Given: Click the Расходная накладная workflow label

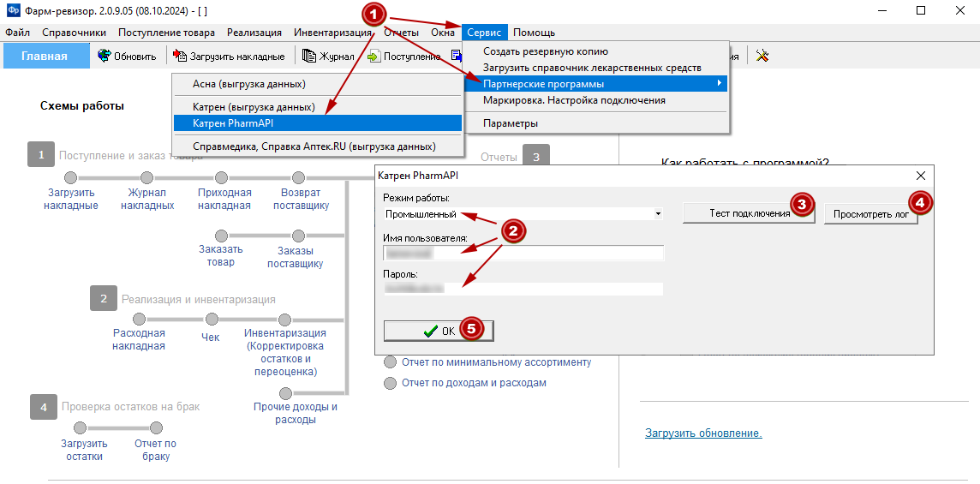Looking at the screenshot, I should coord(139,339).
